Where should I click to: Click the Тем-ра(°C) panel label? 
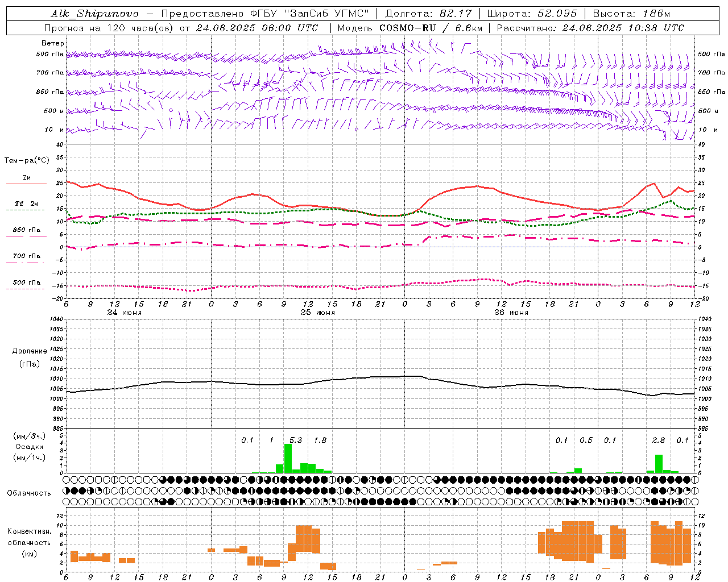tap(27, 161)
